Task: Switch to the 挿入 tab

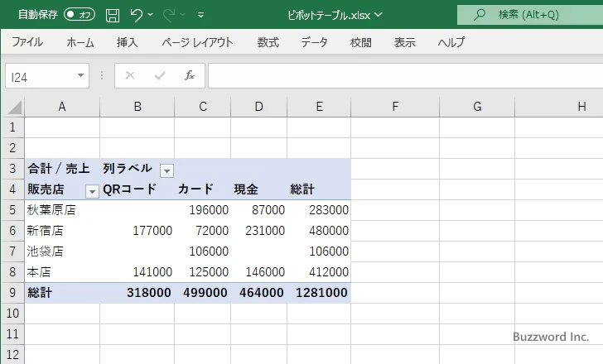Action: click(128, 42)
